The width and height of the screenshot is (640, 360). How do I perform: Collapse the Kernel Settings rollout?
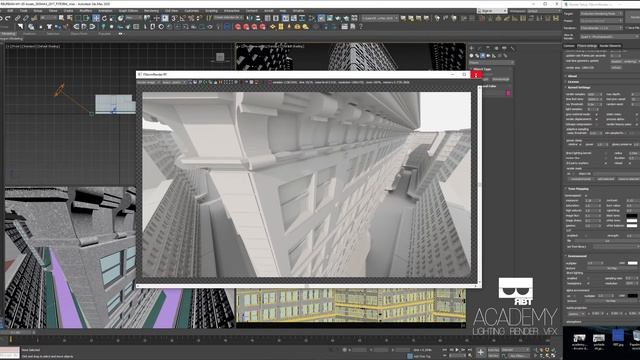[578, 87]
